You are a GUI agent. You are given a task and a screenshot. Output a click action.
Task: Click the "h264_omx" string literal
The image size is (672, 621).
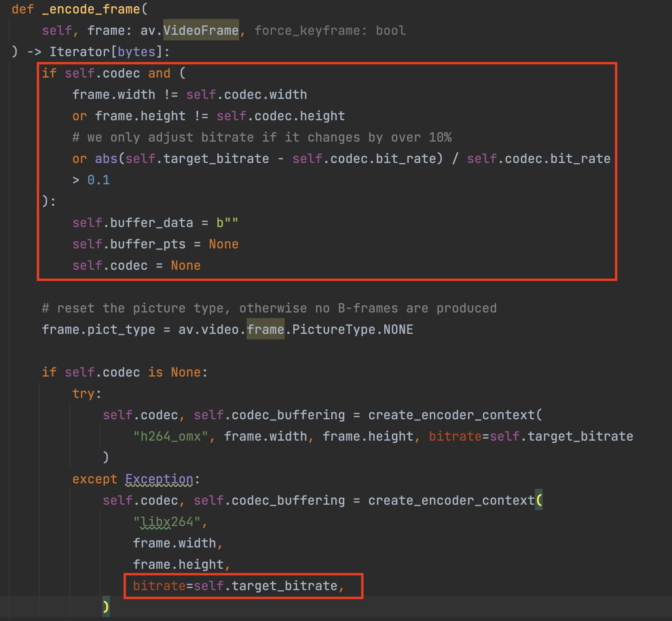[x=171, y=436]
